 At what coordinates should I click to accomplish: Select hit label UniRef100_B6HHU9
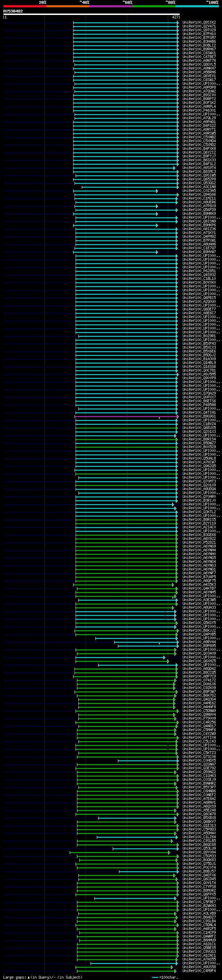click(199, 940)
